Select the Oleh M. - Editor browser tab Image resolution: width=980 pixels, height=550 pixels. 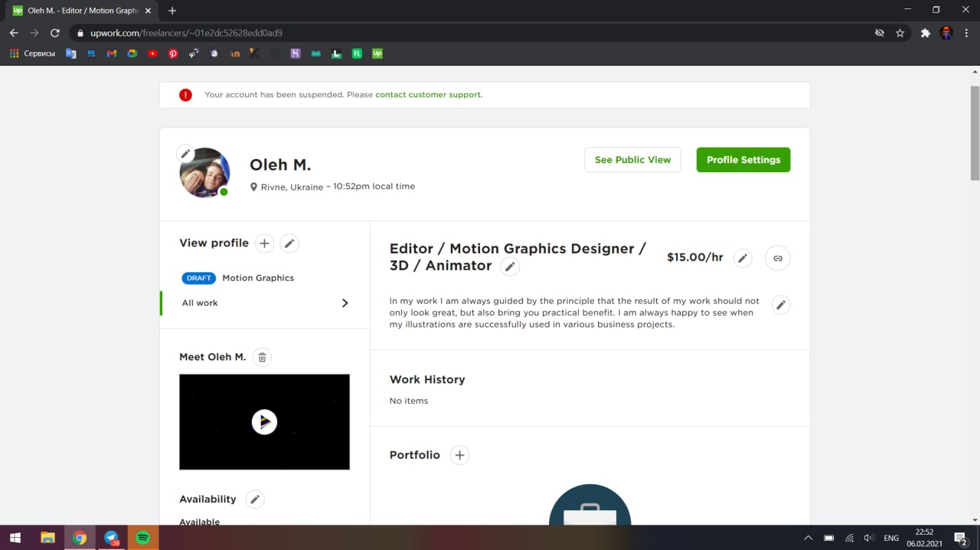click(82, 11)
